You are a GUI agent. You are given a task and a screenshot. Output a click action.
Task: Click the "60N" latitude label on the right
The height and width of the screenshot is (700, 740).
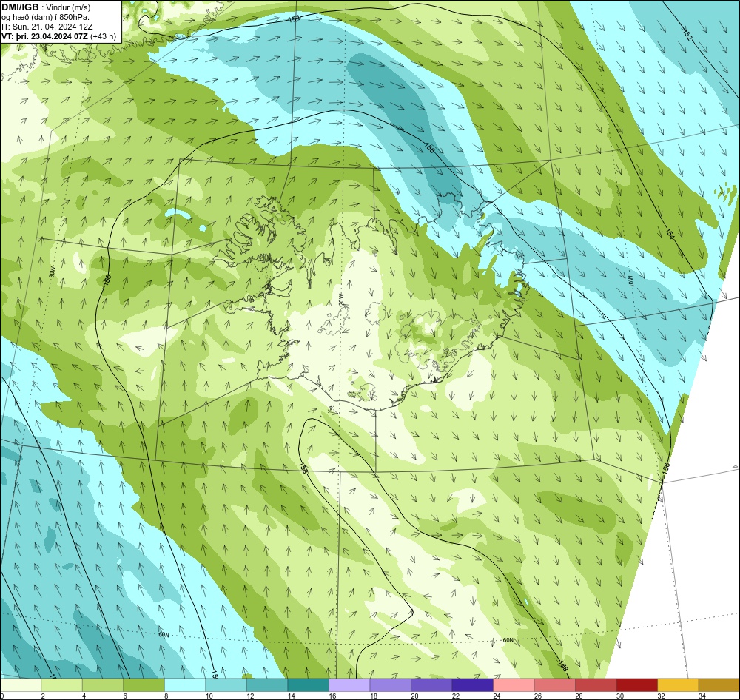click(508, 641)
